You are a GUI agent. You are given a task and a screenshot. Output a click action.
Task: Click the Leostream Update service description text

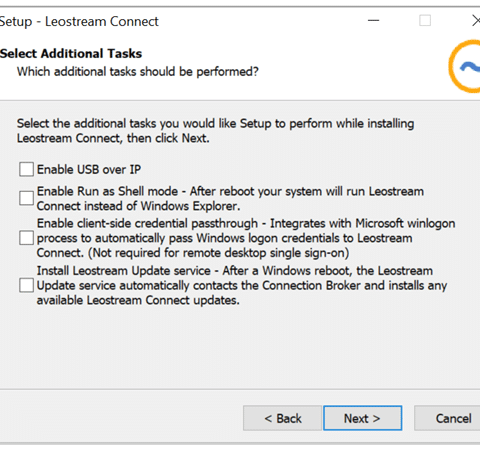point(242,285)
